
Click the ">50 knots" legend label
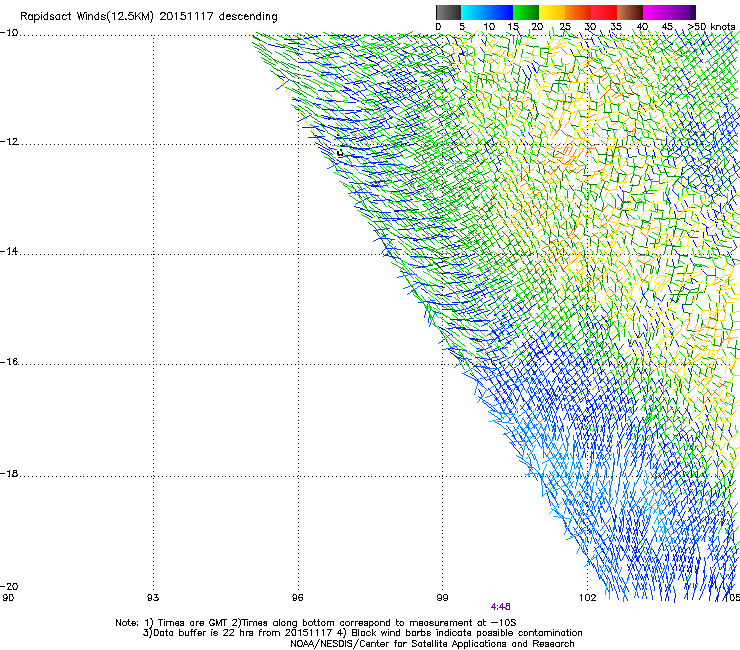click(711, 27)
